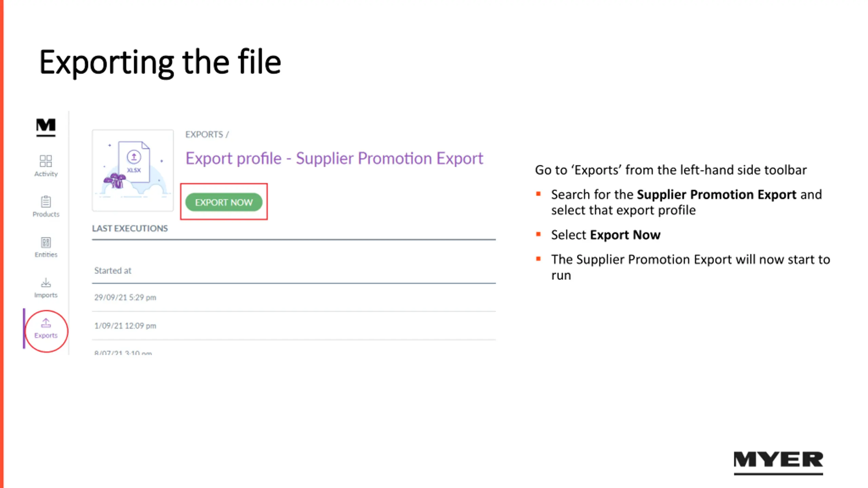Open the Activity section icon
Image resolution: width=868 pixels, height=488 pixels.
[x=46, y=161]
